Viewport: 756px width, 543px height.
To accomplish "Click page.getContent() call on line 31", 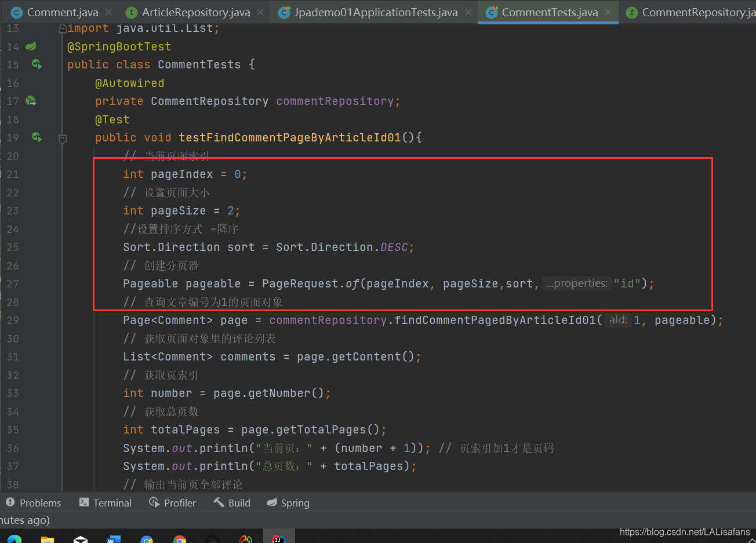I will (x=356, y=356).
